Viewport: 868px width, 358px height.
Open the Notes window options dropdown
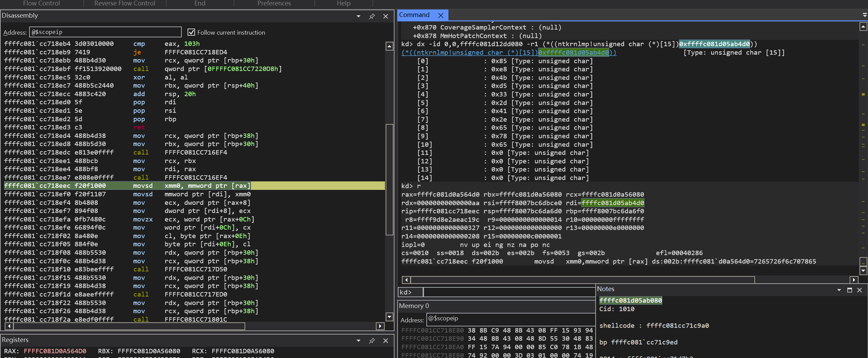tap(839, 290)
